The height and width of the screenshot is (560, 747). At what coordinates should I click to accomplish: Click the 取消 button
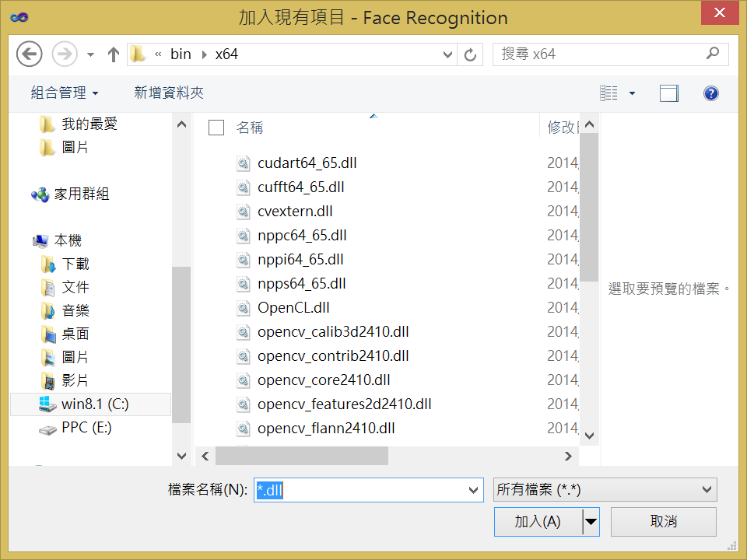click(663, 521)
